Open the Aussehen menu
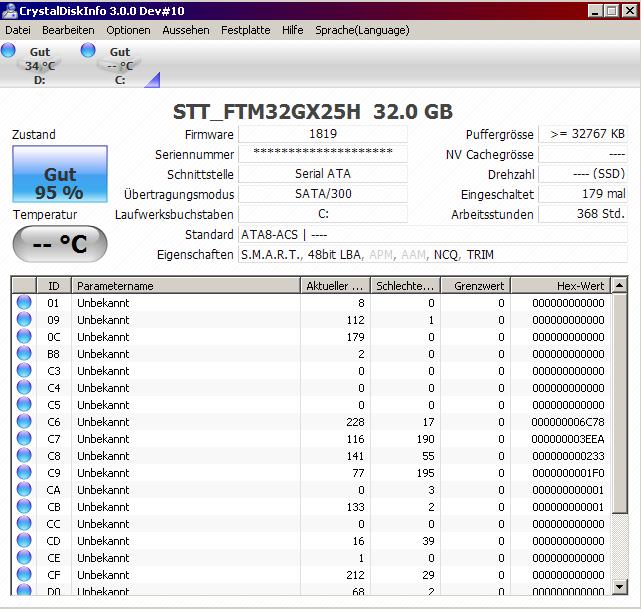The width and height of the screenshot is (641, 609). click(x=186, y=30)
